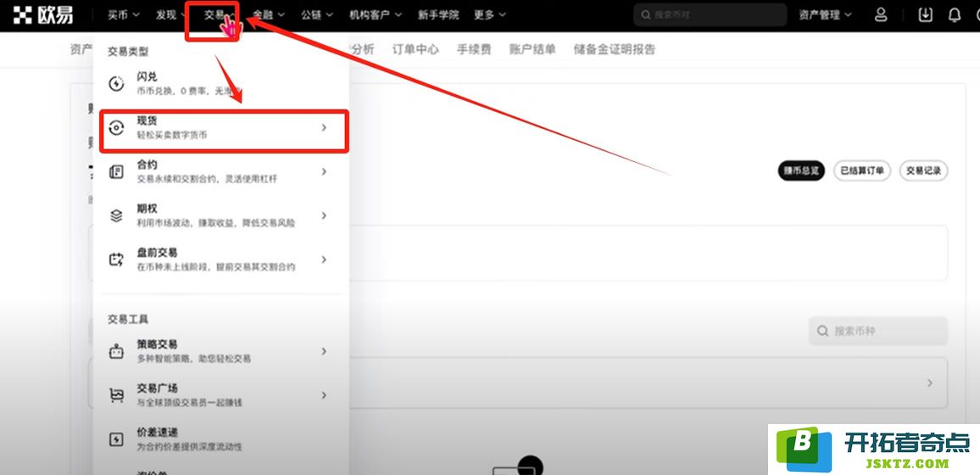Open the 机构客户 dropdown menu
The image size is (980, 475).
(x=375, y=15)
